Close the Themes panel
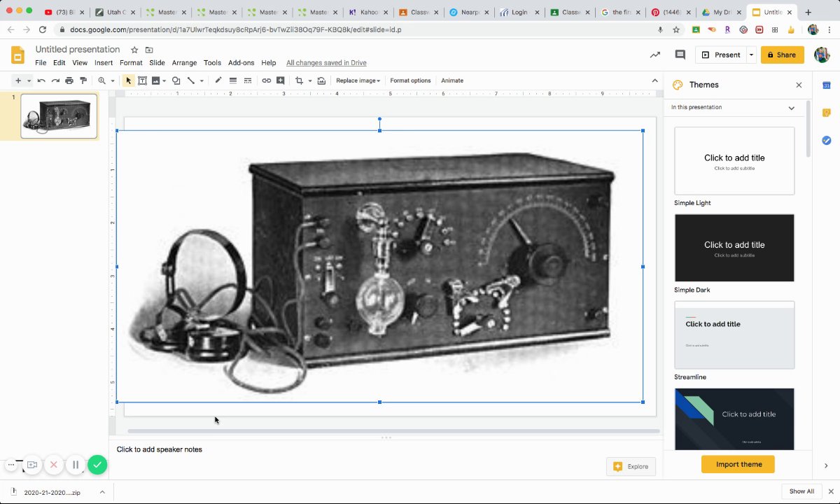This screenshot has width=840, height=504. point(799,85)
